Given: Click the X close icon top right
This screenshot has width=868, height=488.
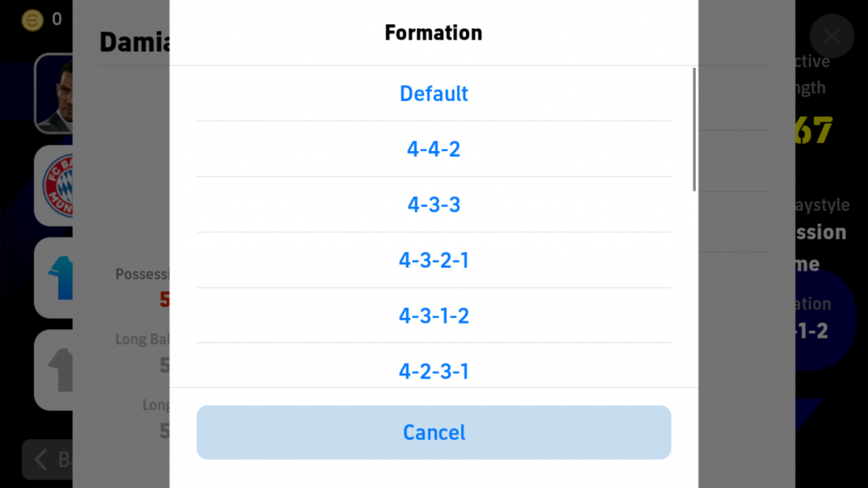Looking at the screenshot, I should coord(831,36).
